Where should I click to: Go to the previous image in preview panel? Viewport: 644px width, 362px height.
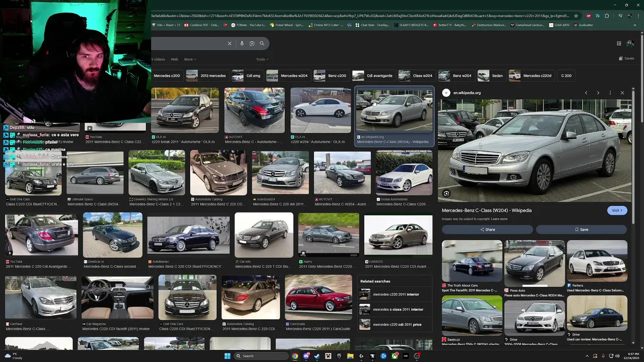[586, 93]
